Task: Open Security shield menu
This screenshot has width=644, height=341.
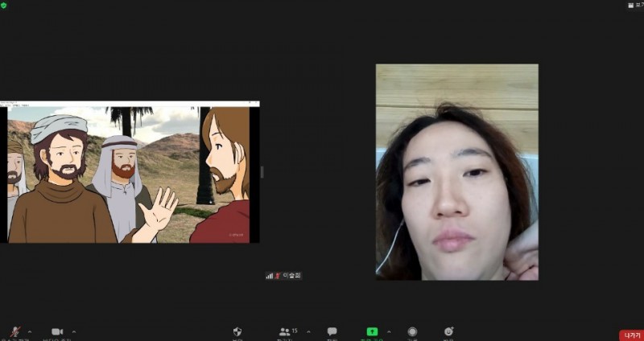Action: [237, 332]
